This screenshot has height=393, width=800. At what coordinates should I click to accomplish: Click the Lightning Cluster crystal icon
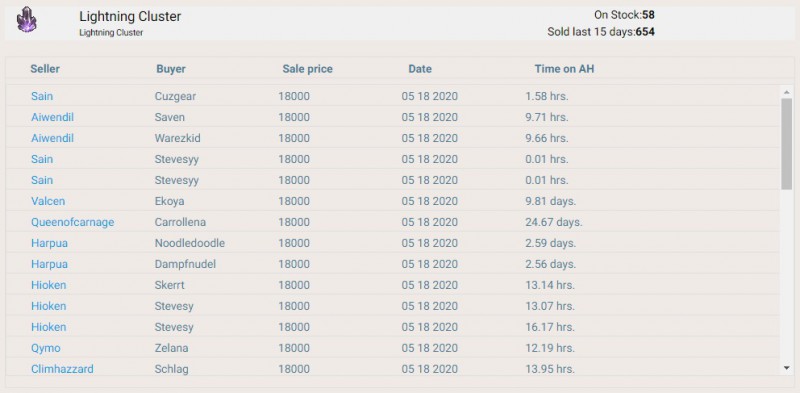[26, 20]
